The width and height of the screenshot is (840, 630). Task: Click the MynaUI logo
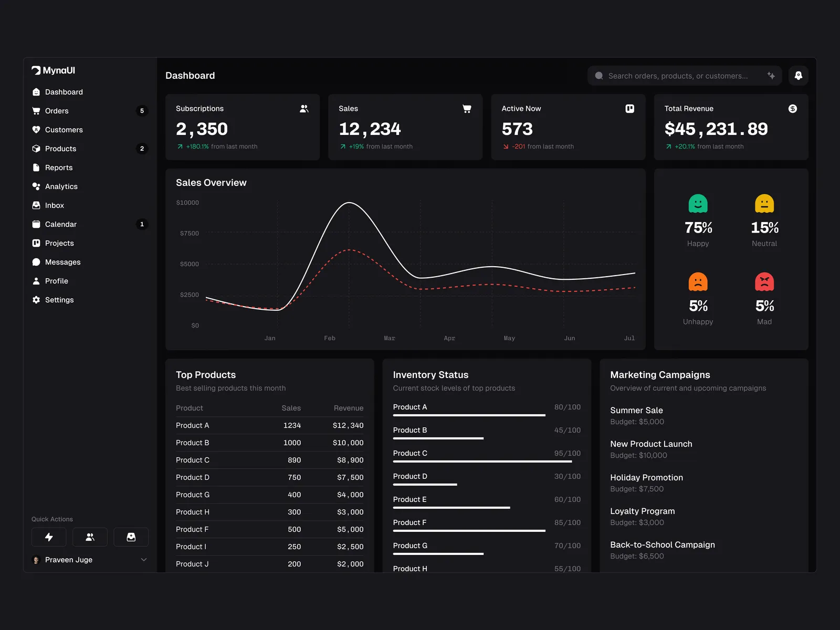(54, 70)
